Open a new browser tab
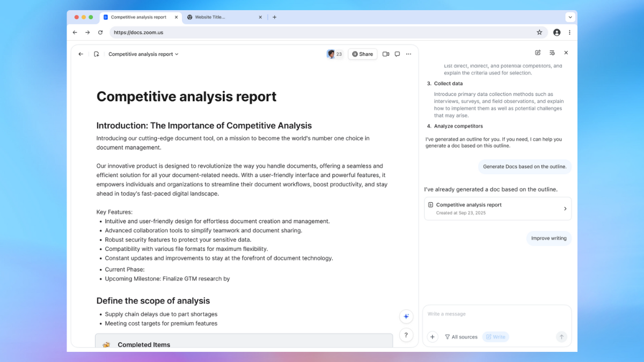Image resolution: width=644 pixels, height=362 pixels. pyautogui.click(x=275, y=17)
